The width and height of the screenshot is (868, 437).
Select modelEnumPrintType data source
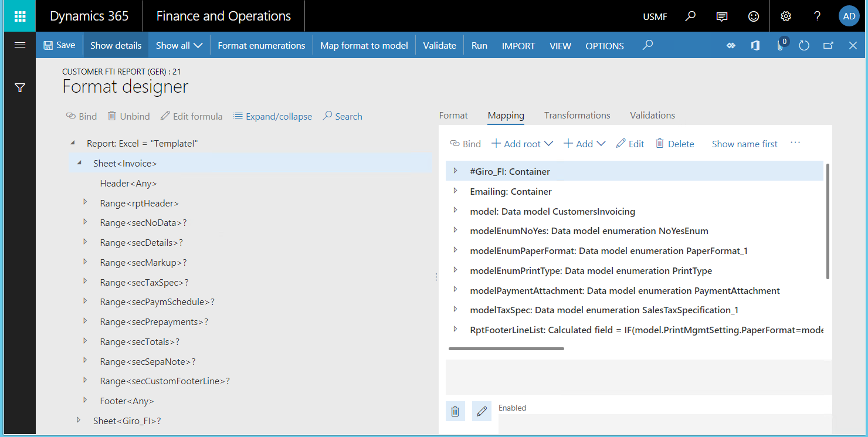pos(591,270)
